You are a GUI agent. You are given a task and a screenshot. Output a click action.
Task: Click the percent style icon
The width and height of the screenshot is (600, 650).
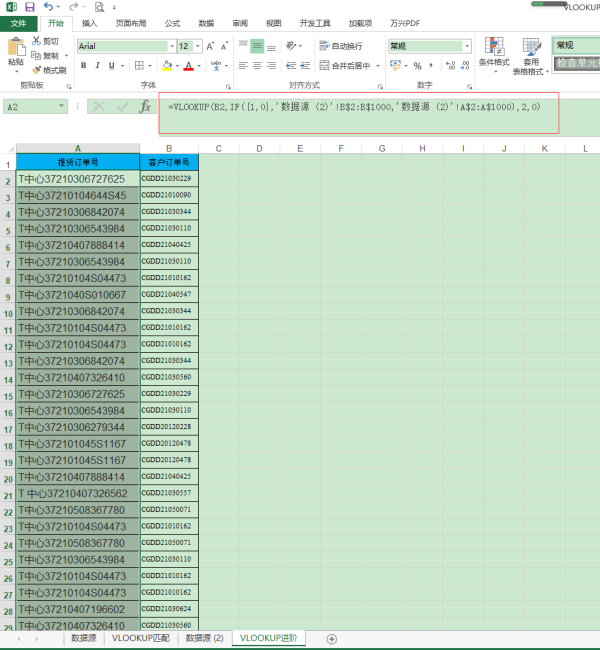[x=417, y=66]
